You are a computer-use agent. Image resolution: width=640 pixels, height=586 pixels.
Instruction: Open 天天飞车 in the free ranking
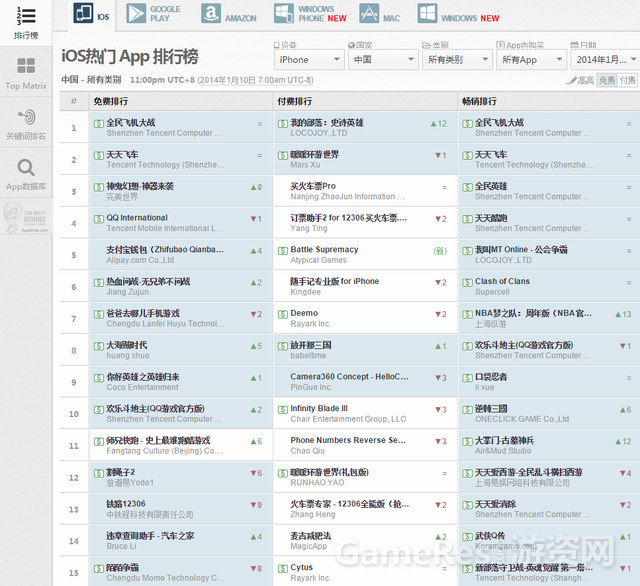[122, 155]
